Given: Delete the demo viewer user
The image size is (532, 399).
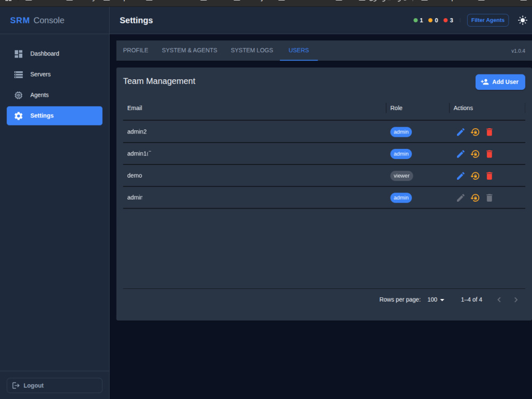Looking at the screenshot, I should [x=489, y=176].
